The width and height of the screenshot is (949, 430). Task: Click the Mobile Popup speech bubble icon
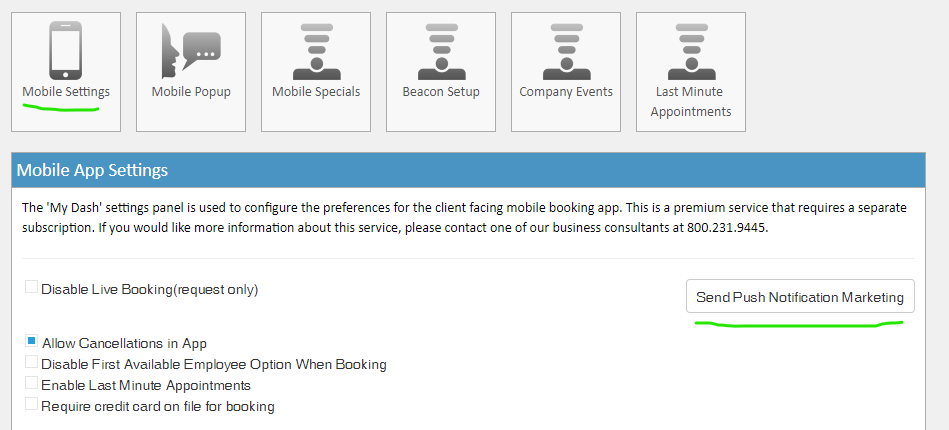[x=191, y=51]
